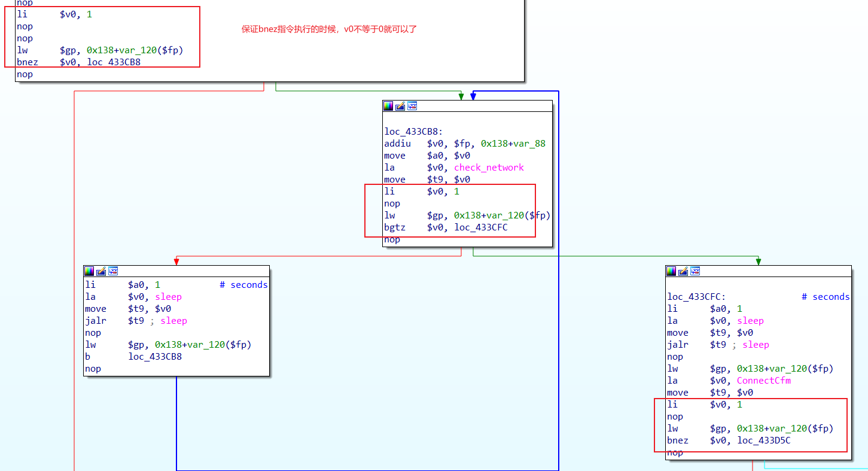Viewport: 868px width, 471px height.
Task: Click group-nodes icon on loc_433CFC block
Action: [695, 271]
